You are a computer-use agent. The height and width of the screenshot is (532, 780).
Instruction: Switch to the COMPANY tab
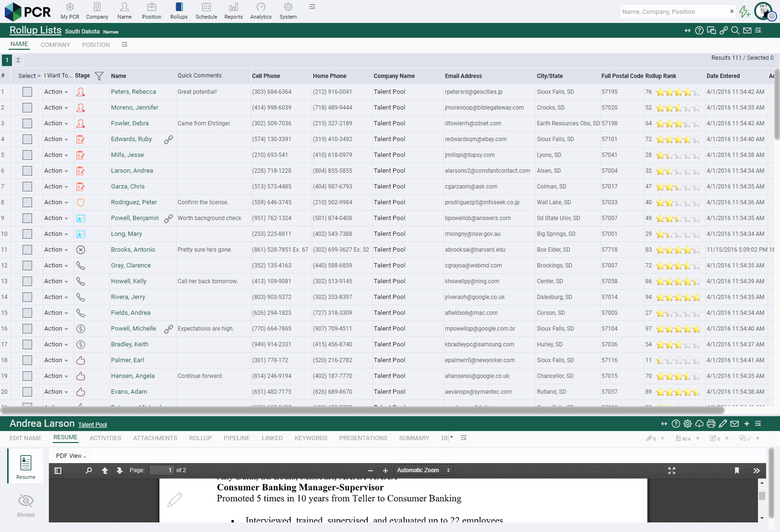(55, 44)
